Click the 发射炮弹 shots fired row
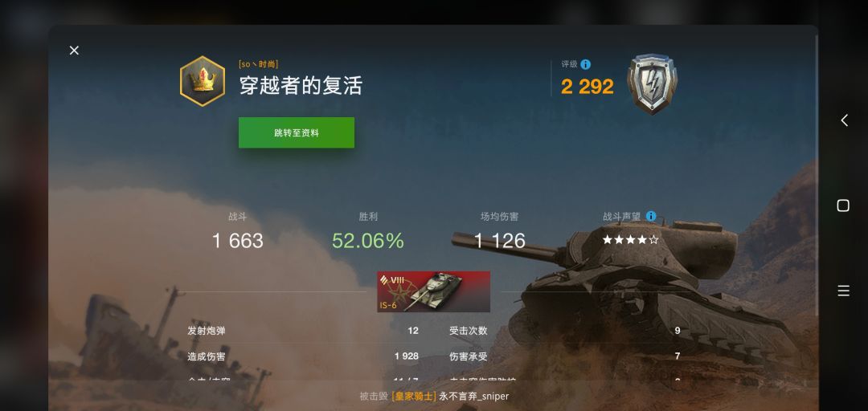Viewport: 868px width, 411px height. pyautogui.click(x=303, y=331)
